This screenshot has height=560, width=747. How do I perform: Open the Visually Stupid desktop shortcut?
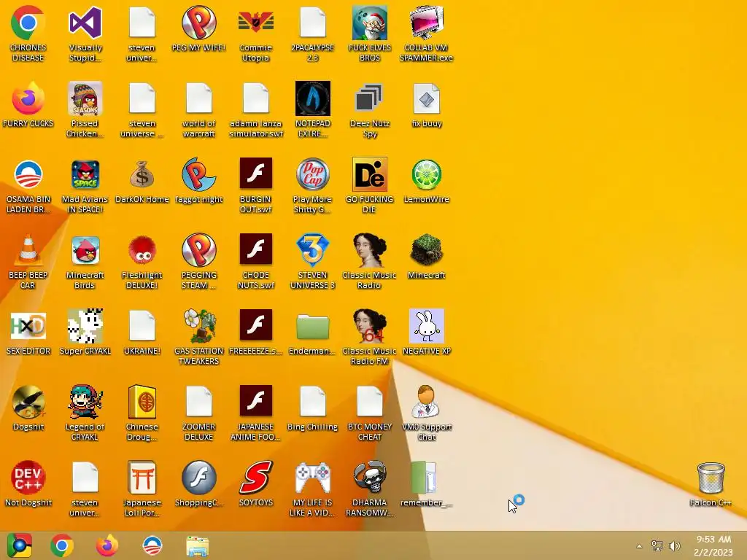tap(85, 23)
